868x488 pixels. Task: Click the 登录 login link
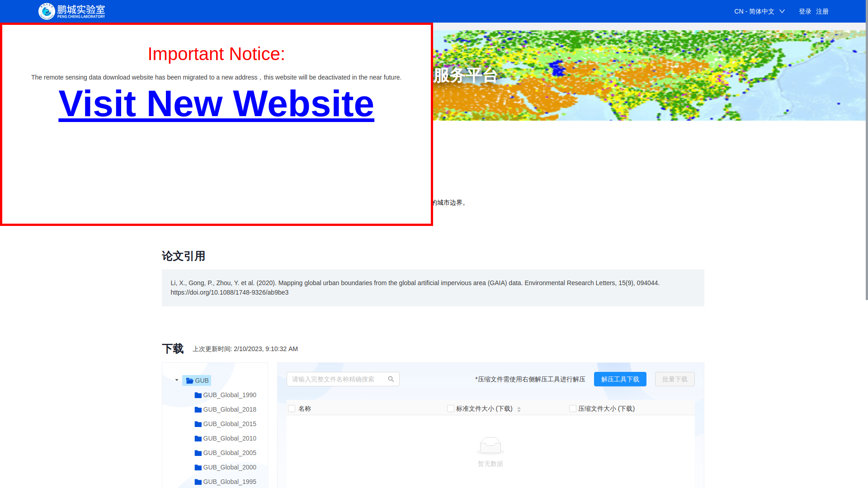pos(805,11)
